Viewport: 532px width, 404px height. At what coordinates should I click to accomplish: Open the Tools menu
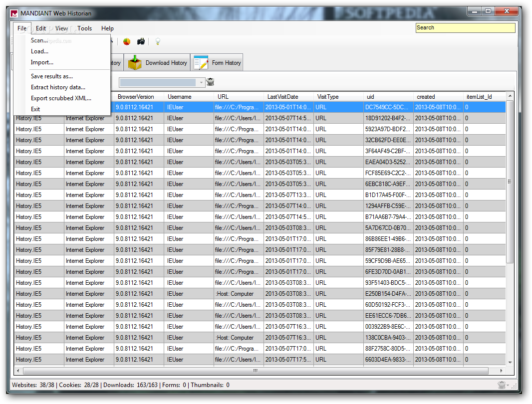pyautogui.click(x=84, y=28)
